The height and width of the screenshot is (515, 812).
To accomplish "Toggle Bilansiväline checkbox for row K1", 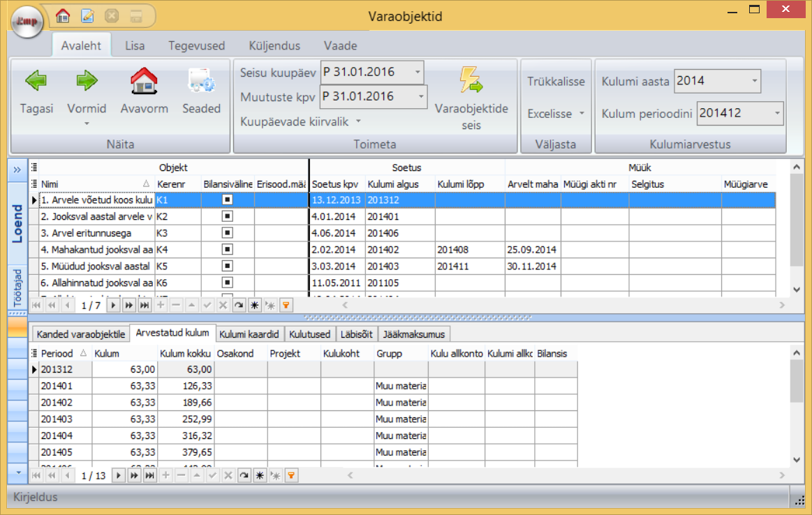I will point(228,200).
